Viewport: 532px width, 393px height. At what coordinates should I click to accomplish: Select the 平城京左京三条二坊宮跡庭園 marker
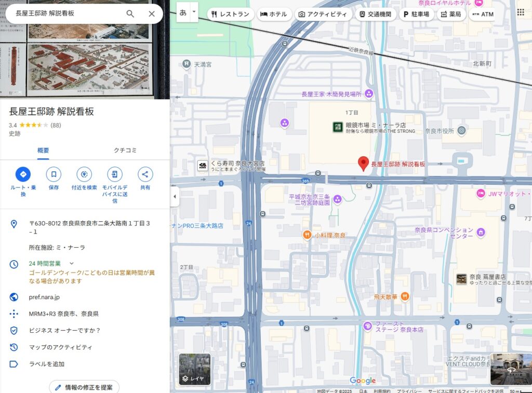click(337, 199)
